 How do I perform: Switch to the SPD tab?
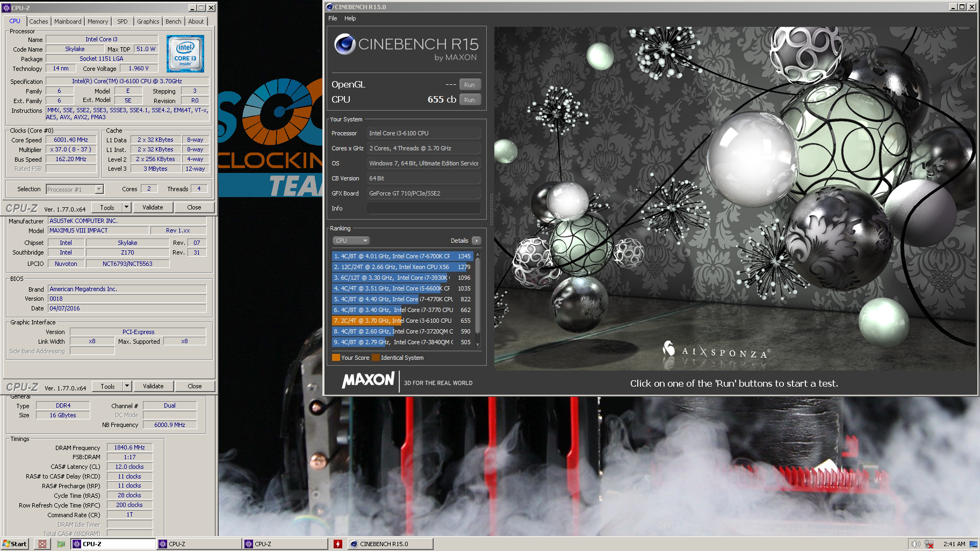[122, 21]
